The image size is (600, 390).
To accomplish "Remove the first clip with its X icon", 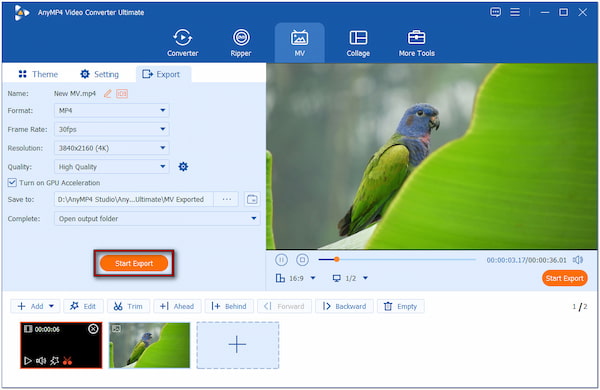I will (x=93, y=329).
